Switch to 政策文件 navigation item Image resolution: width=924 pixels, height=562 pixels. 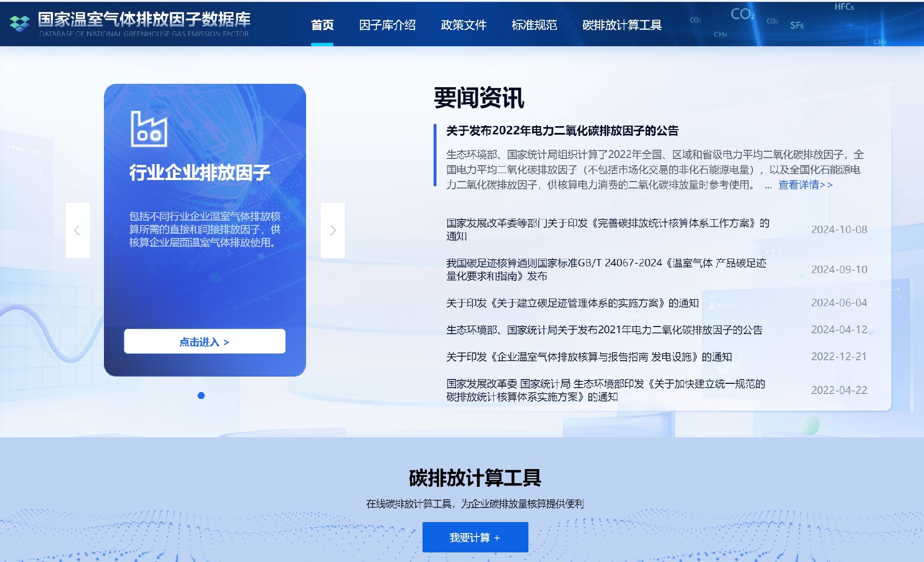tap(463, 25)
